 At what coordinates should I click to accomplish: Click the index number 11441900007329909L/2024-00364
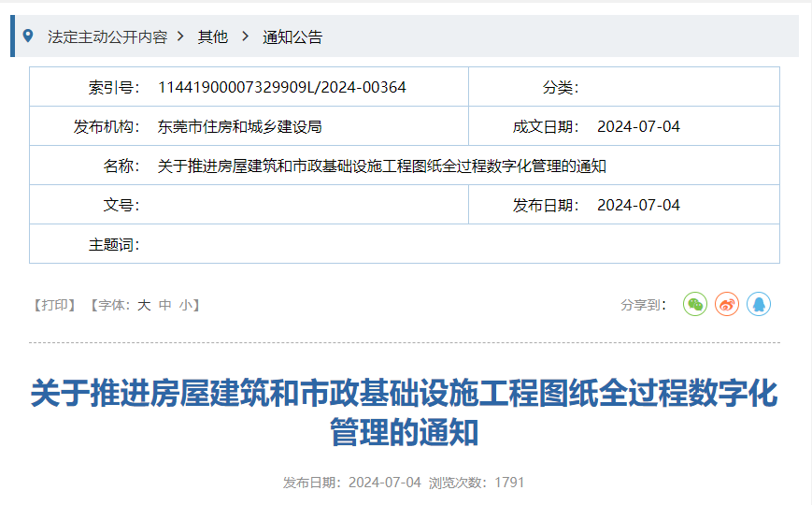coord(281,87)
